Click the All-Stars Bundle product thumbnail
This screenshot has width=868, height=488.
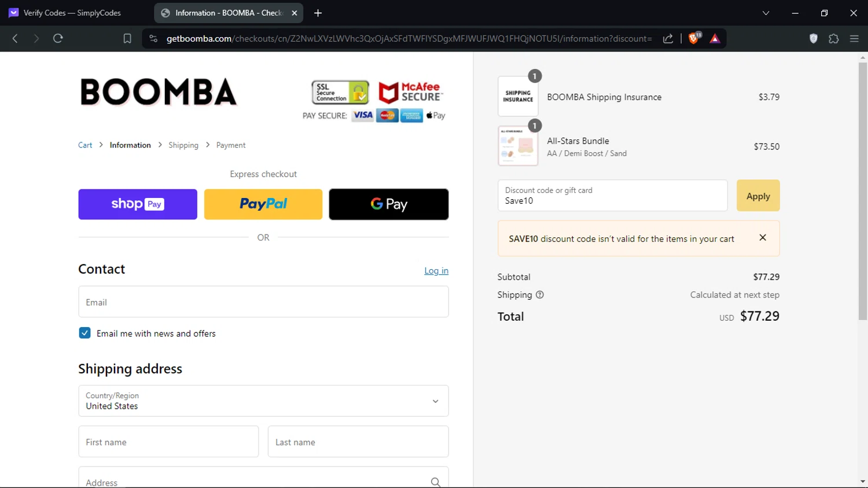point(518,146)
